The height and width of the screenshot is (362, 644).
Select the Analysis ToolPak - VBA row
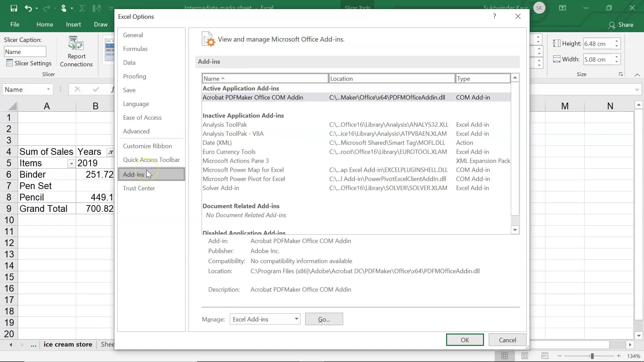point(356,134)
